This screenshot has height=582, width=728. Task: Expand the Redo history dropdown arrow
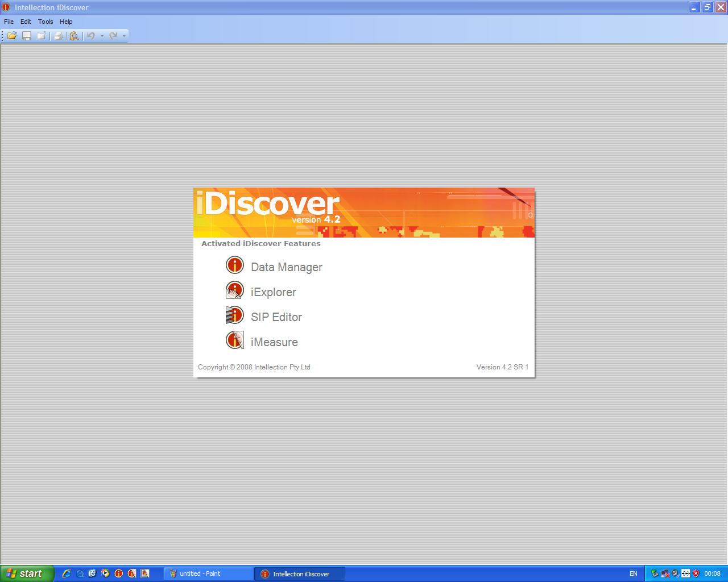[x=124, y=36]
